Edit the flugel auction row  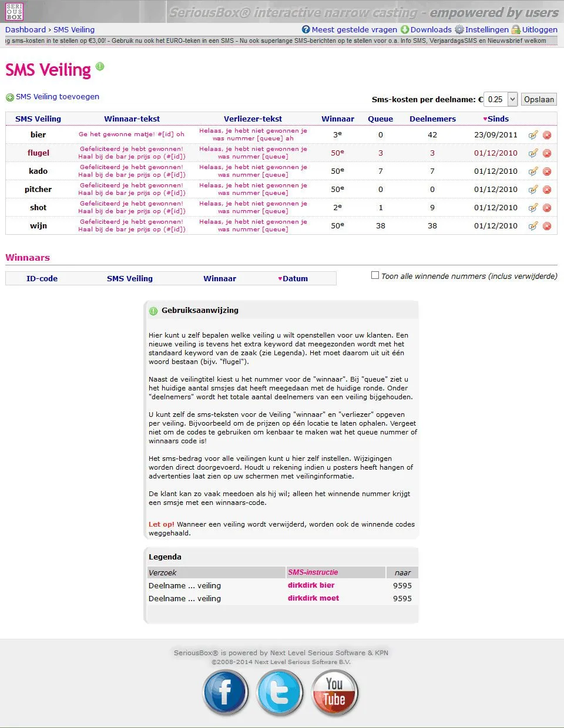(x=533, y=153)
